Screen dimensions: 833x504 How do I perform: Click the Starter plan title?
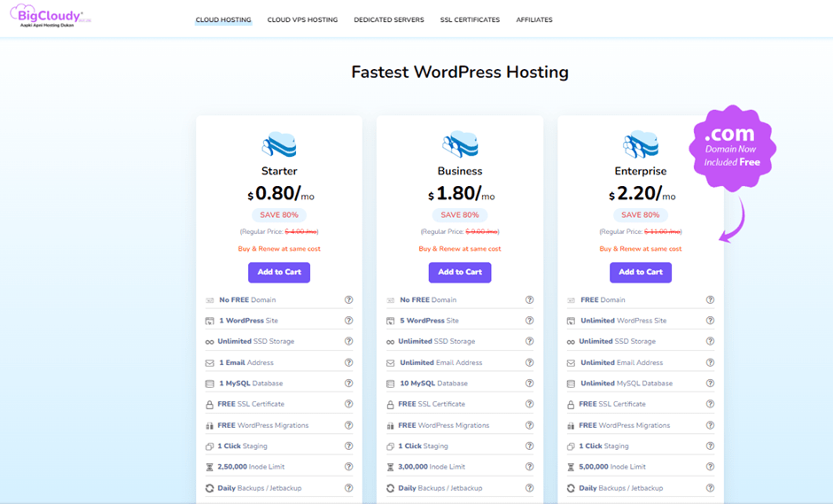point(279,171)
